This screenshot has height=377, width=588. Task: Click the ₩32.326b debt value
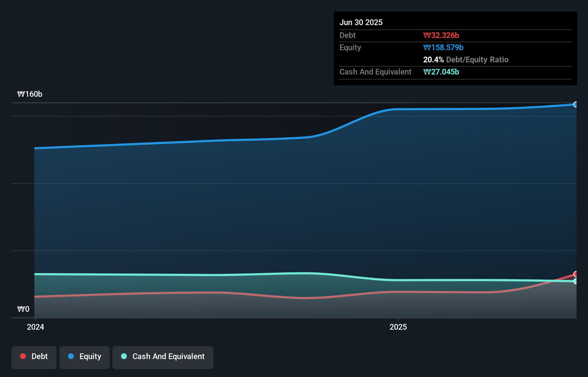pos(441,35)
